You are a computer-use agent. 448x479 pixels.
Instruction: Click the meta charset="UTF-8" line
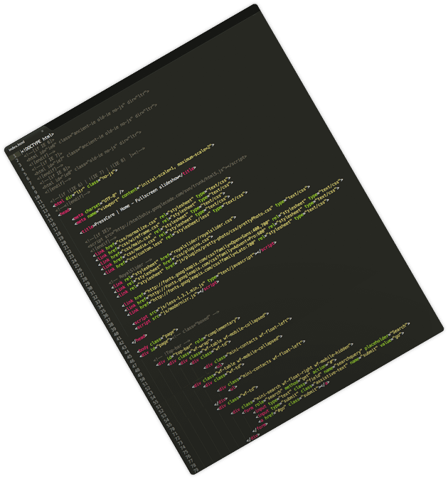coord(98,205)
